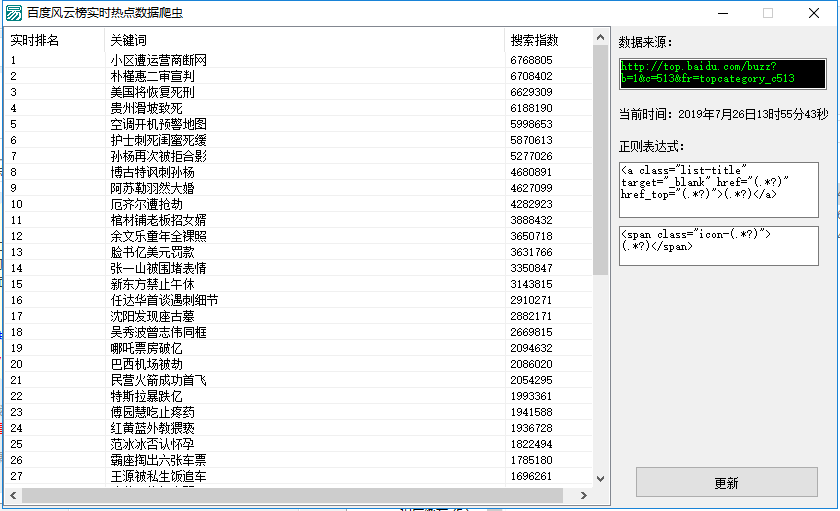Image resolution: width=840 pixels, height=511 pixels.
Task: Select row 范冰冰否认怀孕
Action: pos(298,444)
